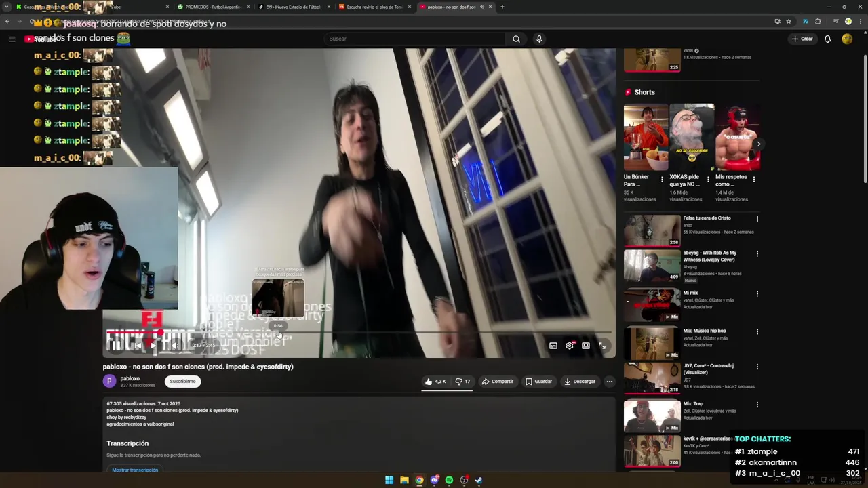Screen dimensions: 868x488
Task: Like the video with thumbs up
Action: click(435, 382)
